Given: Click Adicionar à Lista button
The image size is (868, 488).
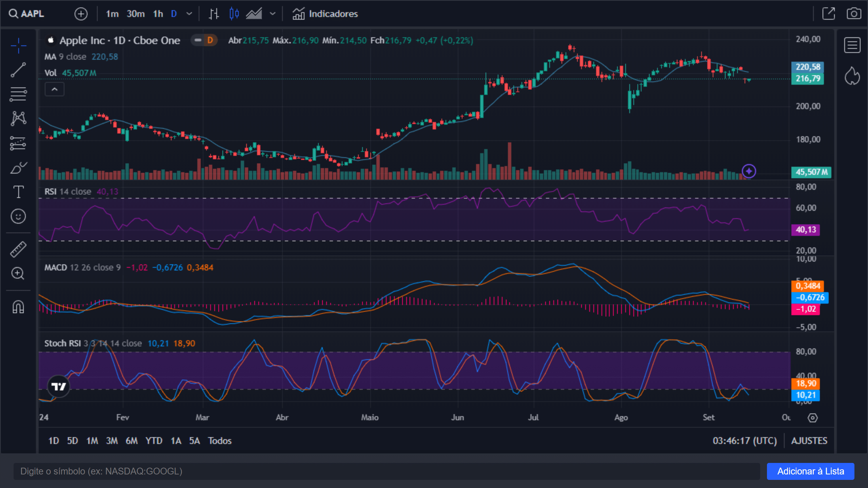Looking at the screenshot, I should [811, 471].
